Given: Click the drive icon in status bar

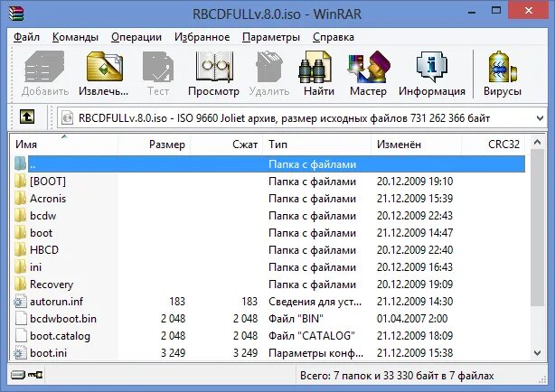Looking at the screenshot, I should click(x=18, y=375).
